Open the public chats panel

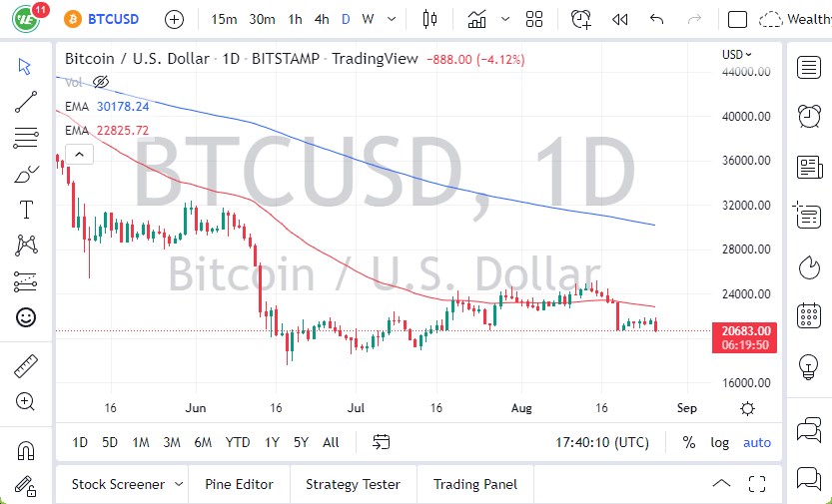[x=809, y=429]
